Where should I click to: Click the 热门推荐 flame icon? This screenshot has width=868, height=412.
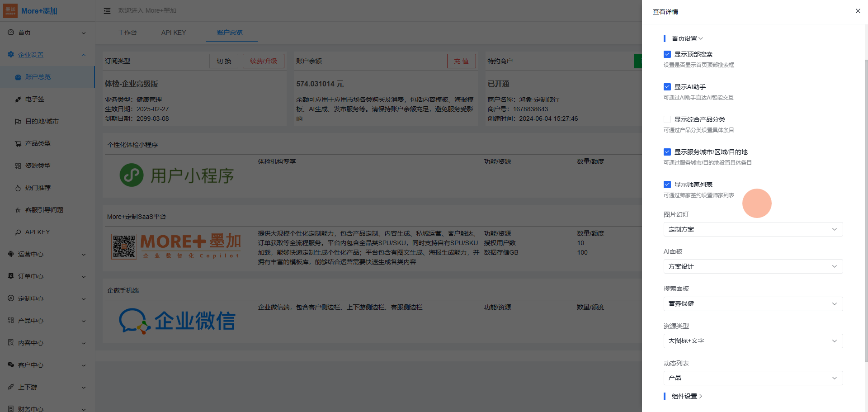point(18,188)
